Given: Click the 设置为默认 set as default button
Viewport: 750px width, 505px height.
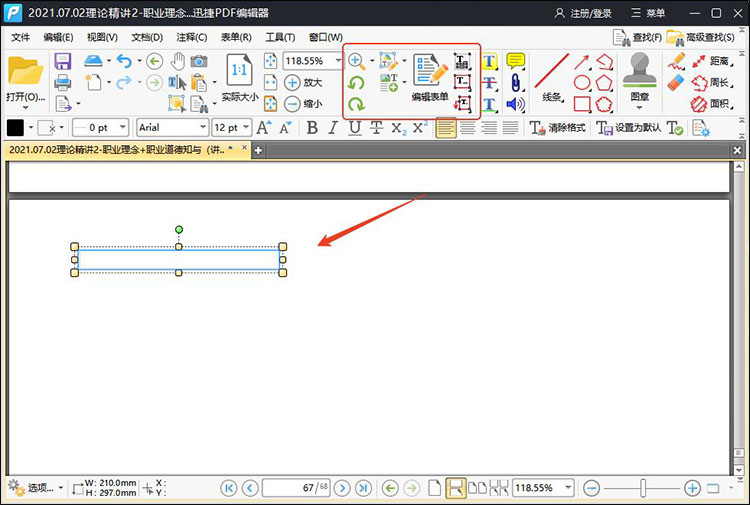Looking at the screenshot, I should pos(629,128).
